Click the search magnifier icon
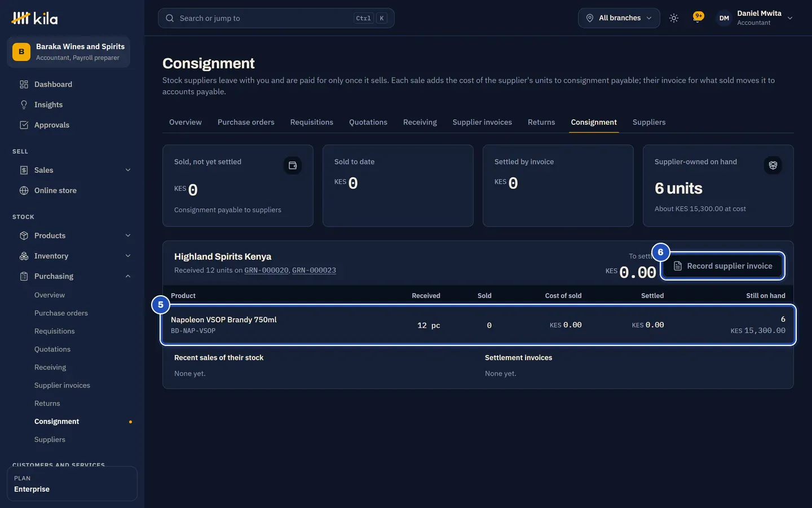 [170, 18]
